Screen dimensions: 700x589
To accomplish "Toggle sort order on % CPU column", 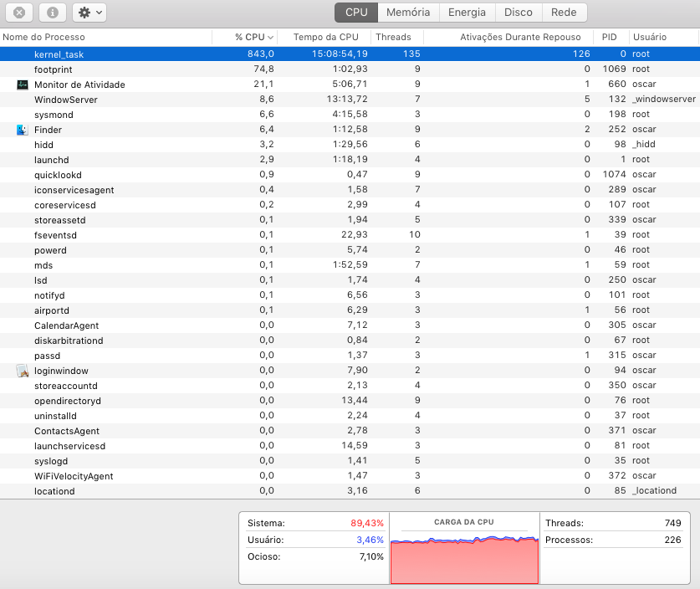I will click(245, 37).
